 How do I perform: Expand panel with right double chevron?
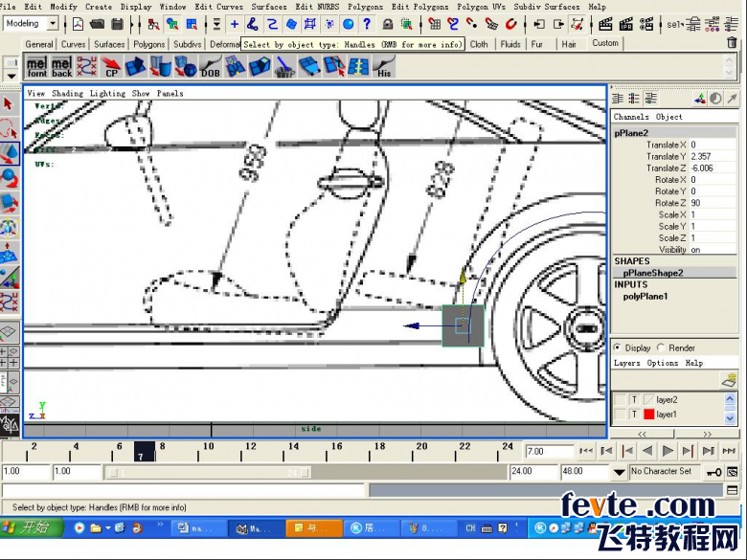click(707, 434)
